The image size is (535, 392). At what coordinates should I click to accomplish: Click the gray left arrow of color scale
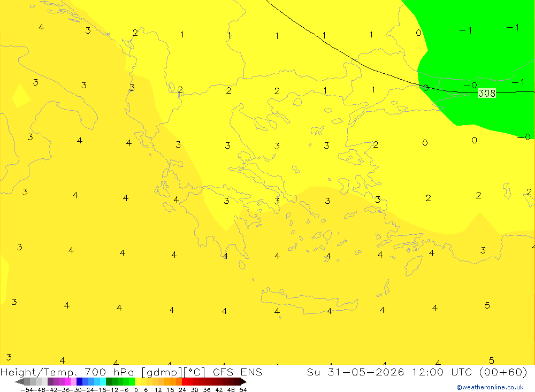19,382
